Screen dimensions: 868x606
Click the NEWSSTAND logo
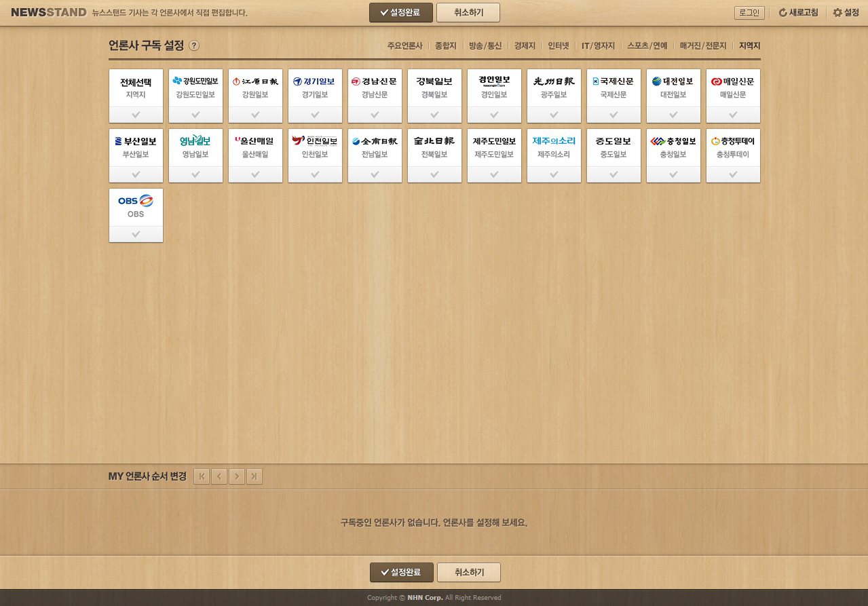(49, 12)
